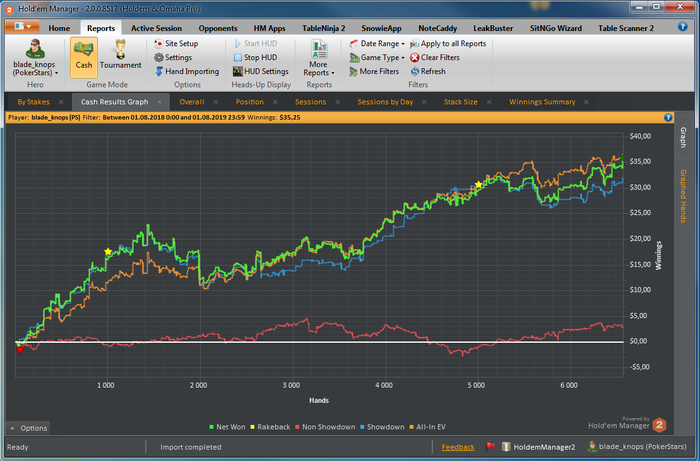This screenshot has height=461, width=700.
Task: Switch to Home ribbon tab
Action: 59,28
